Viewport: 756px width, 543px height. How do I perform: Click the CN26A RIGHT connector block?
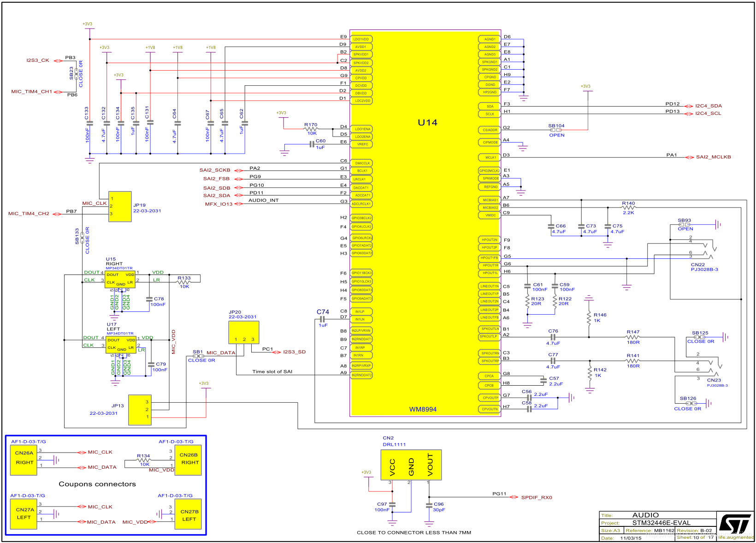tap(24, 460)
